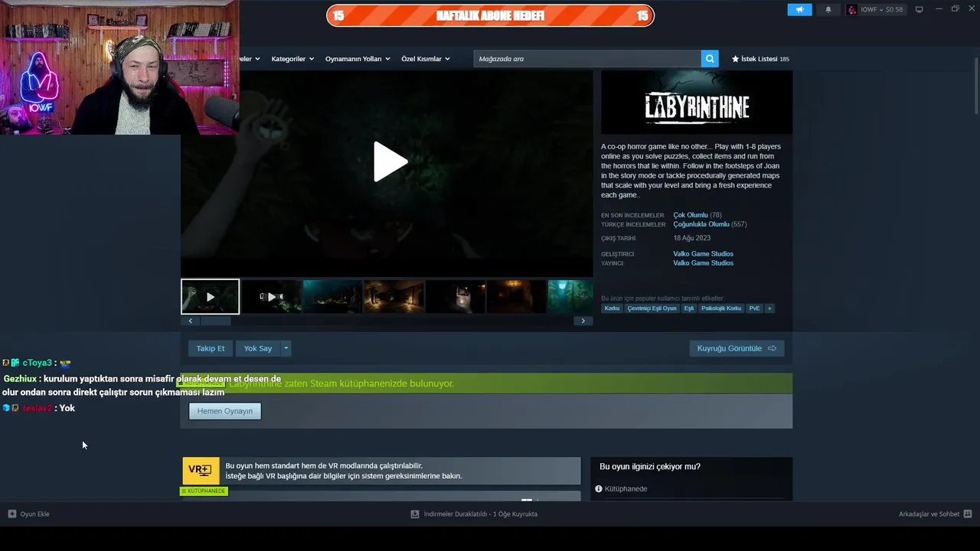Click the release date 18 Ağu 2023

click(x=691, y=238)
